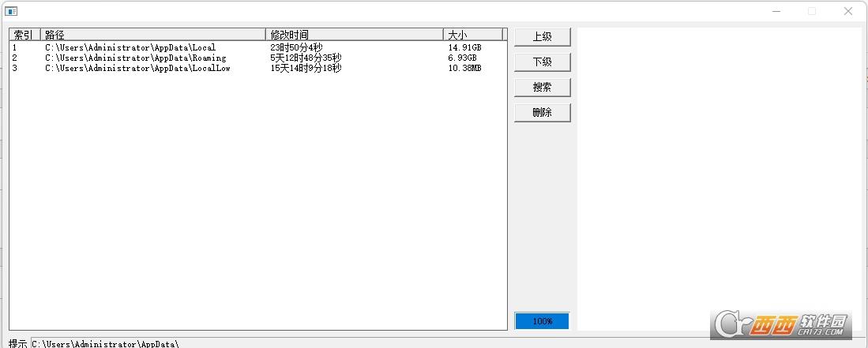Viewport: 868px width, 348px height.
Task: Close the window with the X
Action: click(848, 11)
